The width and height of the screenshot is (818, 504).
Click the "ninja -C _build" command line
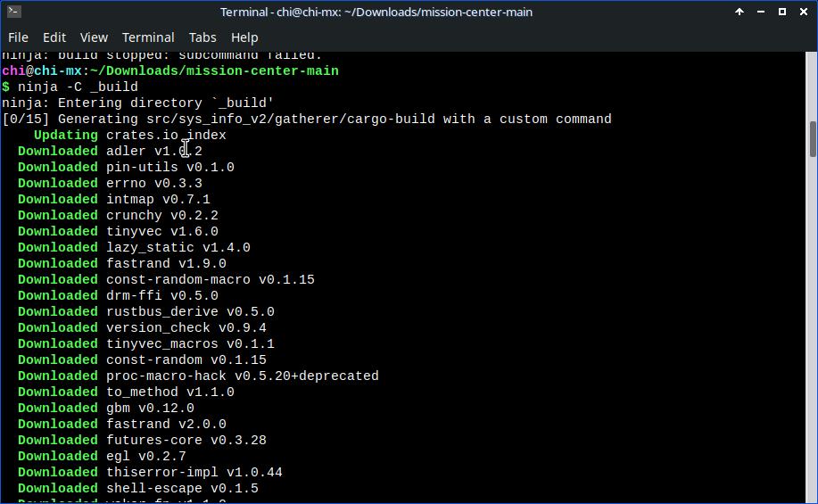click(78, 87)
